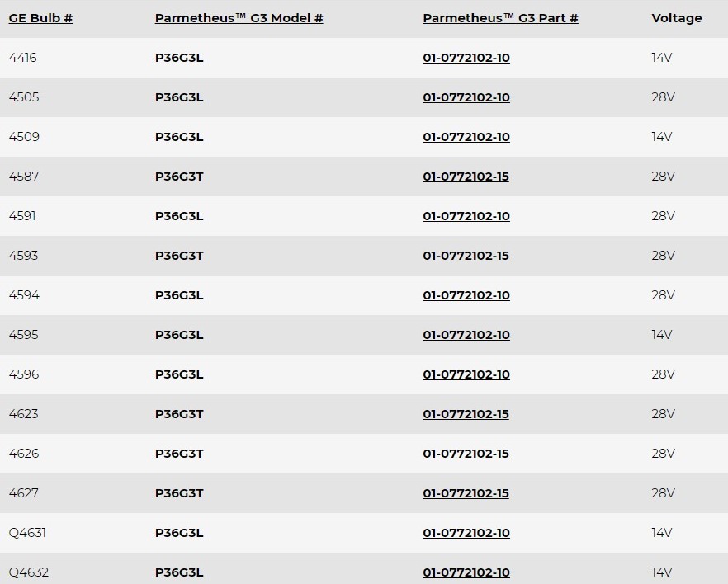Visit the part link in the 4627 row
The image size is (728, 584).
point(466,493)
